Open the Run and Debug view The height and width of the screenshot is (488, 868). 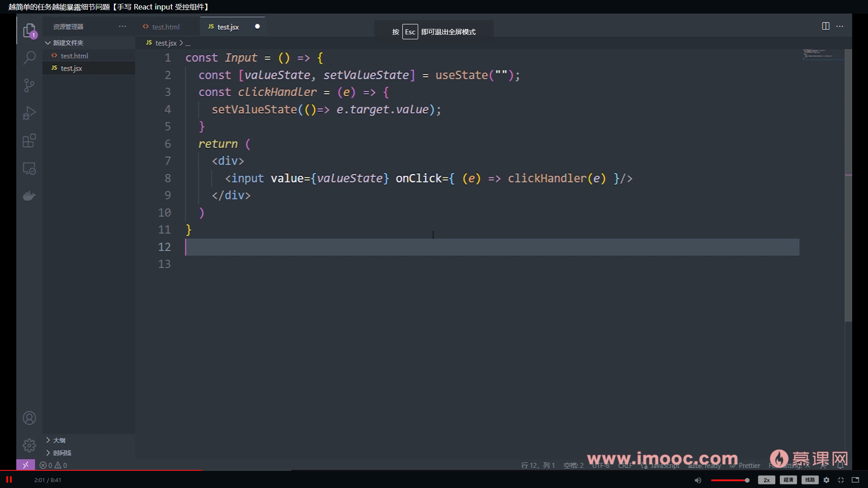pos(29,113)
